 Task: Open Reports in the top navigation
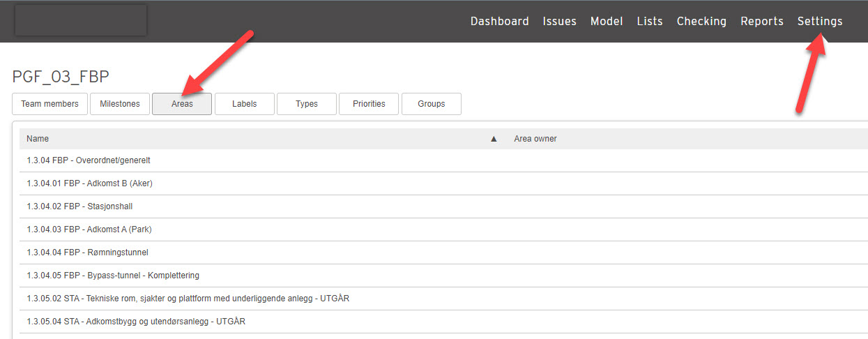pos(762,22)
